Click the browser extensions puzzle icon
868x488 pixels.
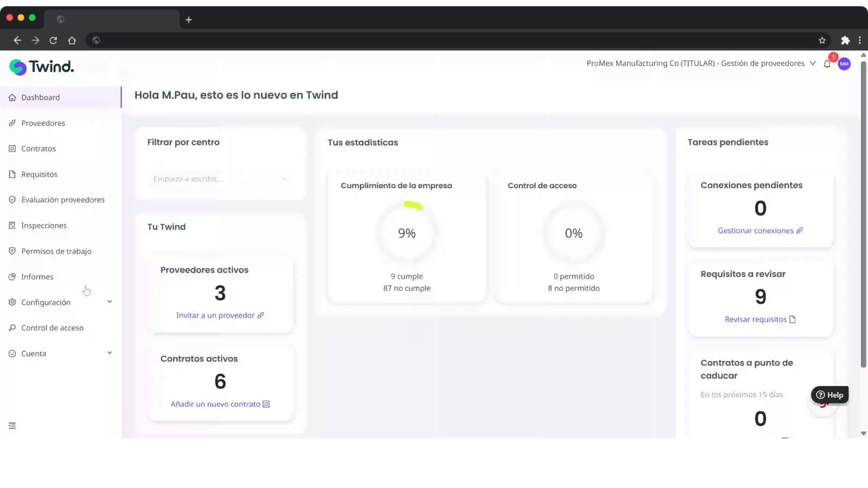[845, 40]
